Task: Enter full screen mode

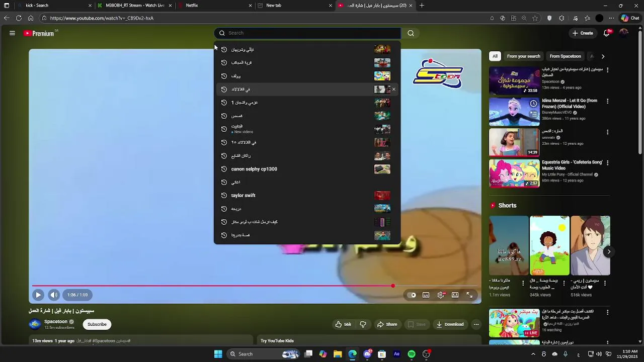Action: 469,295
